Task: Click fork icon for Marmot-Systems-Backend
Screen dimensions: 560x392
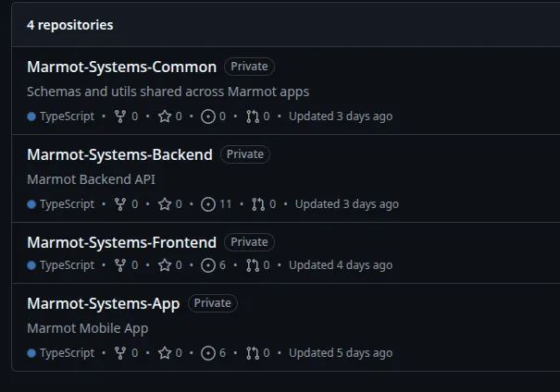Action: click(120, 204)
